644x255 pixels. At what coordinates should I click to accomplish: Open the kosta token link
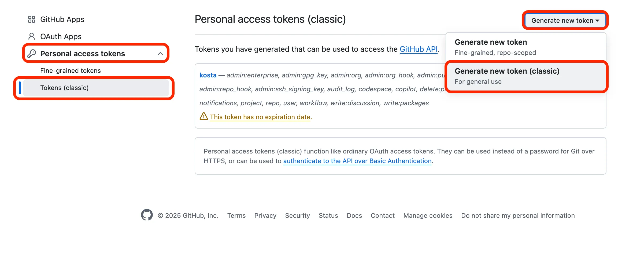coord(208,75)
